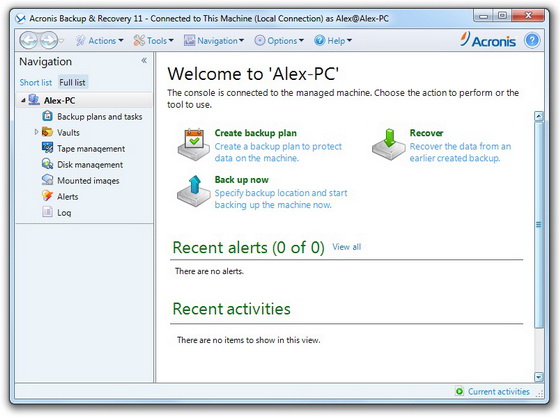
Task: Click the Log page icon
Action: [x=48, y=212]
